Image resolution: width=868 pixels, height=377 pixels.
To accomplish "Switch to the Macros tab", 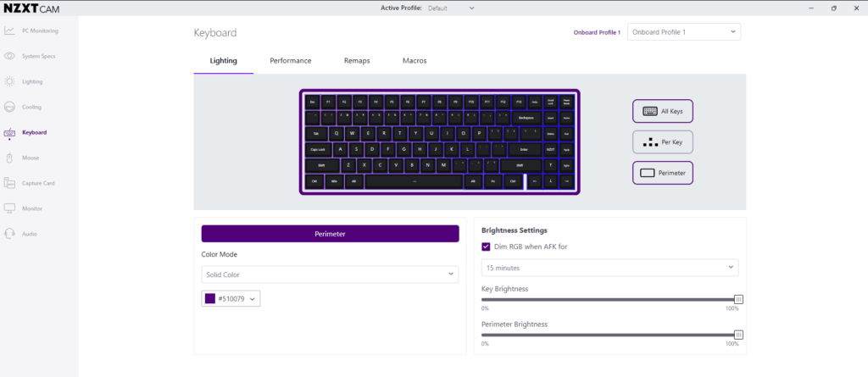I will coord(415,61).
